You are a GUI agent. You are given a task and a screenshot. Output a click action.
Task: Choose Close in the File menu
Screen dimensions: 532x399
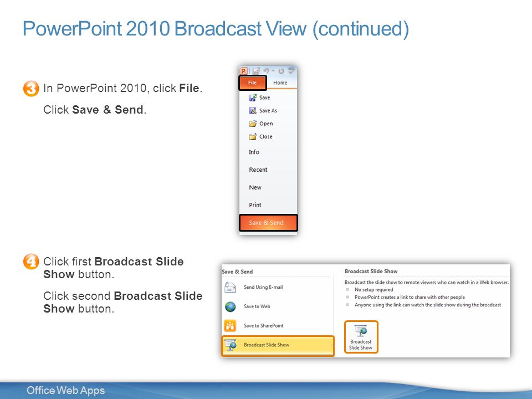tap(265, 136)
